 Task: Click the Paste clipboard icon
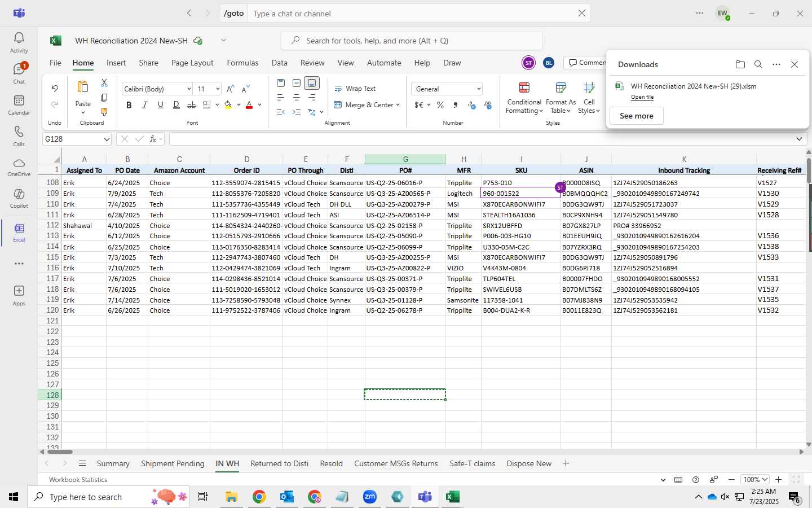click(x=83, y=87)
